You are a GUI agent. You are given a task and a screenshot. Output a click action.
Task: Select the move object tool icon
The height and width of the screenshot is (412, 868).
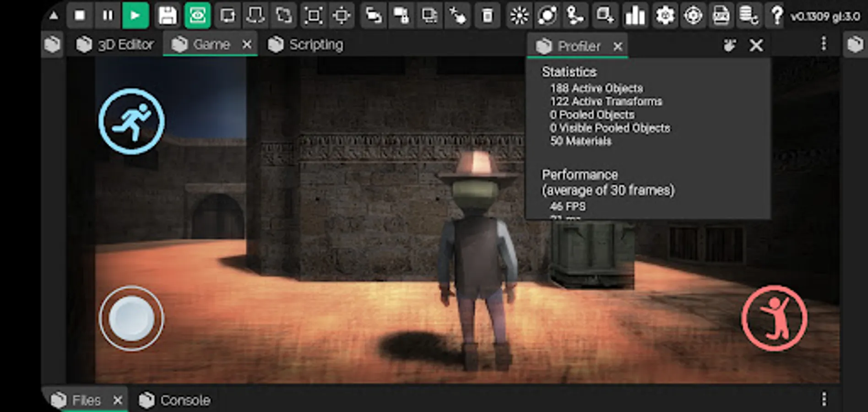click(x=228, y=16)
